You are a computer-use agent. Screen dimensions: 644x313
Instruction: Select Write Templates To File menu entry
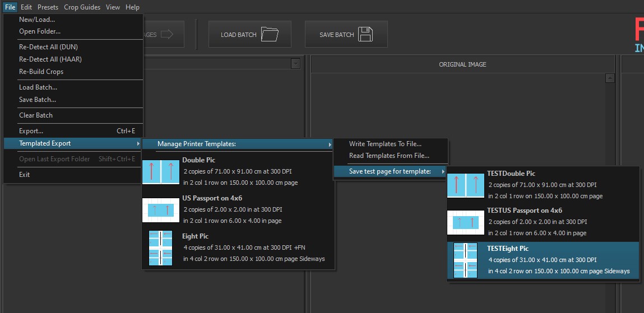point(385,144)
